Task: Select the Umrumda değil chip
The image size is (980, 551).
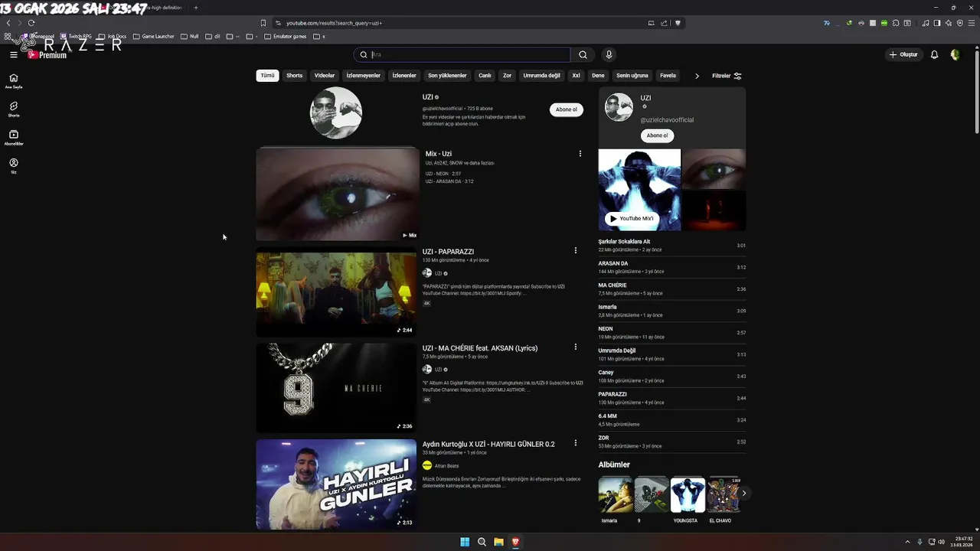Action: point(542,76)
